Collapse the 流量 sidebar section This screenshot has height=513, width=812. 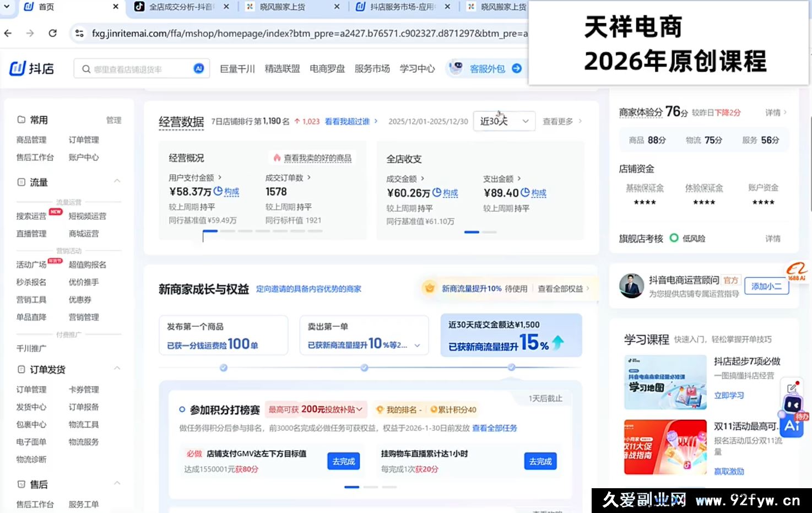tap(117, 181)
